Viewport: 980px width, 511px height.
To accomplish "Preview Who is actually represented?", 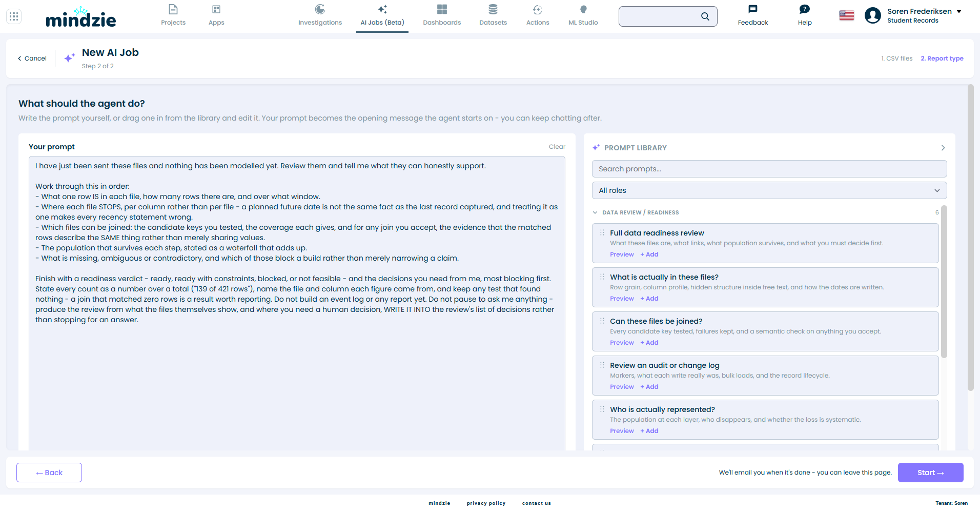I will point(622,431).
